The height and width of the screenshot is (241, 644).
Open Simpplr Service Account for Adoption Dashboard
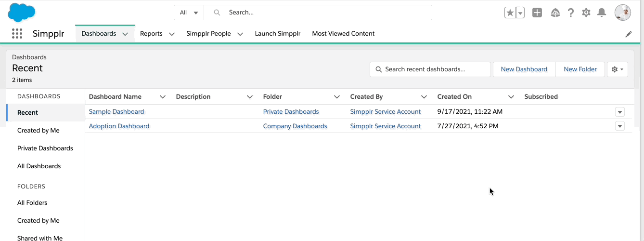[386, 126]
